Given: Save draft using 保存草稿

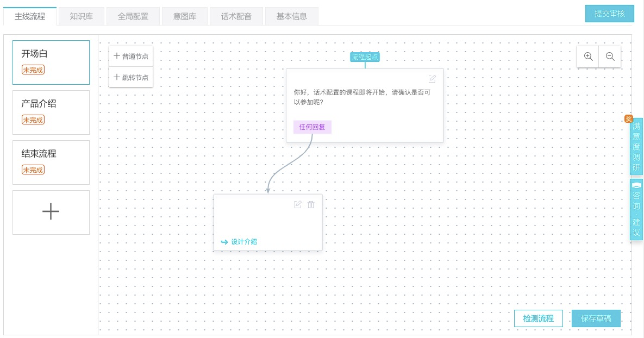Looking at the screenshot, I should point(596,318).
